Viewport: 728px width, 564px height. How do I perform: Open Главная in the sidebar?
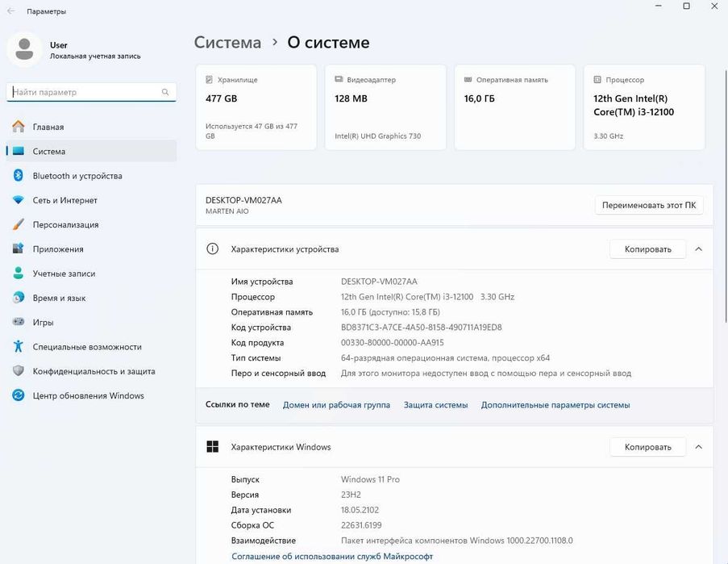point(91,127)
